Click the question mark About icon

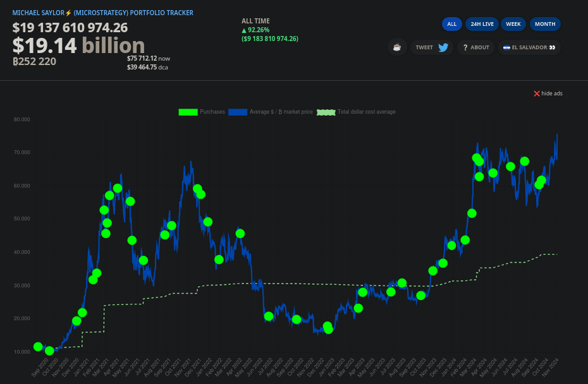(x=465, y=47)
